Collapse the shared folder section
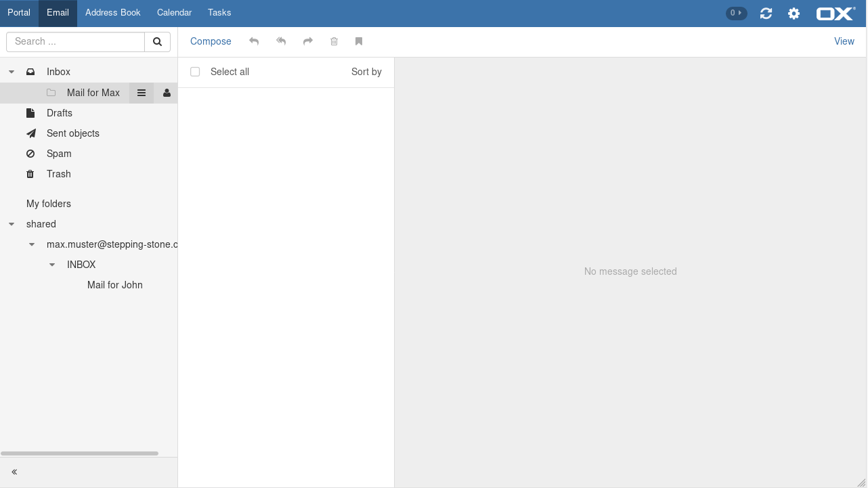This screenshot has width=868, height=488. coord(12,224)
